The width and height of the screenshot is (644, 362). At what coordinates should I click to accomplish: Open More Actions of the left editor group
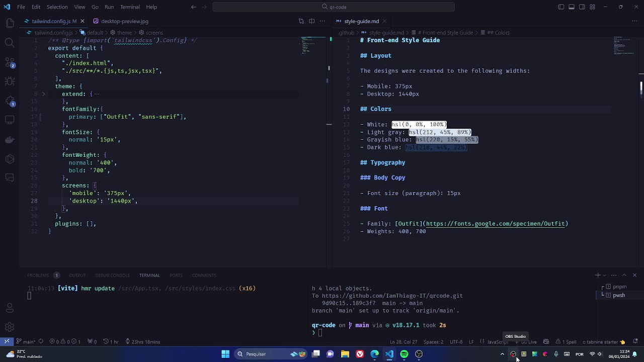pos(323,21)
